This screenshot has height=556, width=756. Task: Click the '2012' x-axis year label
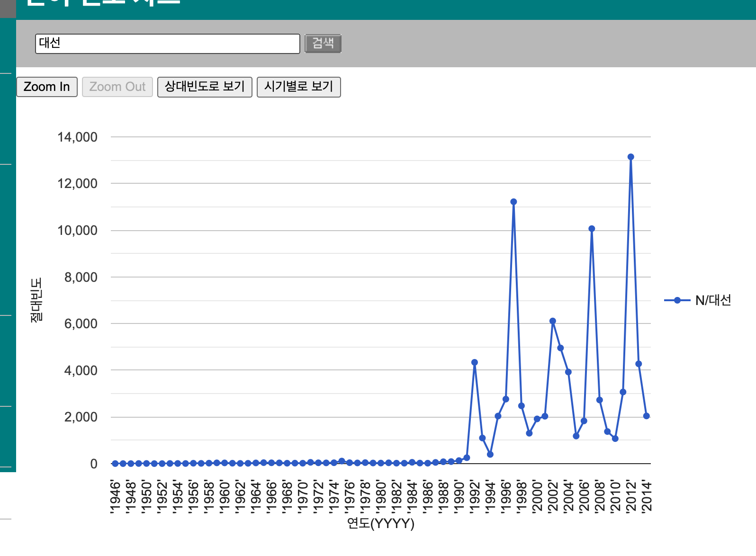point(631,496)
